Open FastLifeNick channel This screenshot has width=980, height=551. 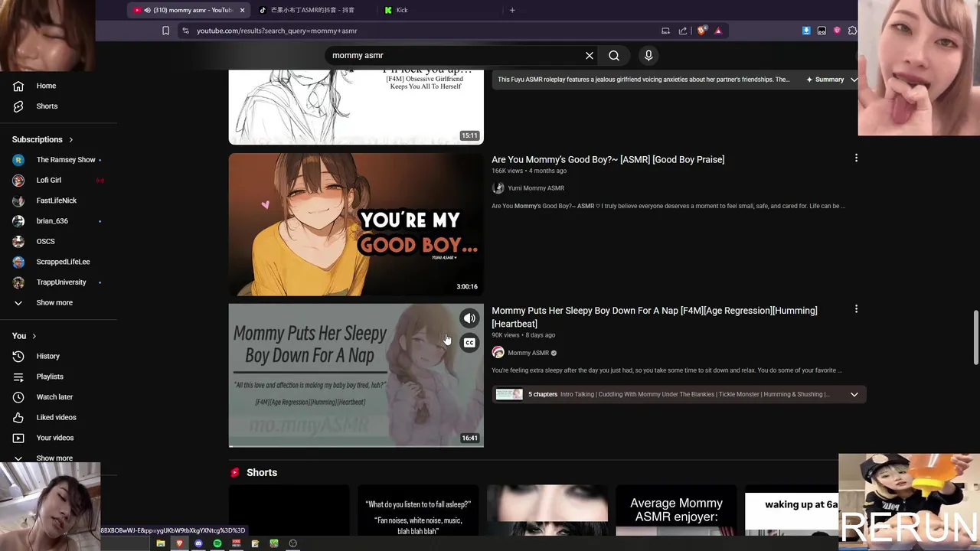[57, 201]
